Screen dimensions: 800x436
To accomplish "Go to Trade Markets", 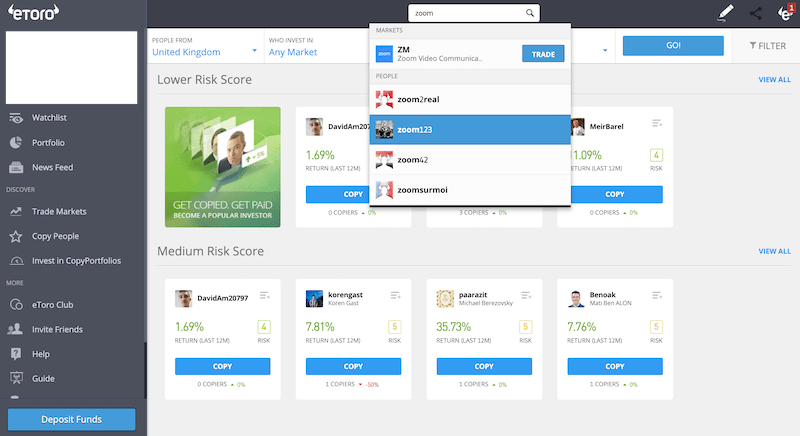I will coord(59,212).
